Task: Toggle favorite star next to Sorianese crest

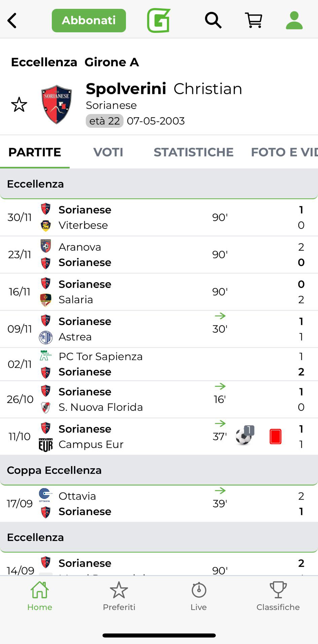Action: [19, 105]
